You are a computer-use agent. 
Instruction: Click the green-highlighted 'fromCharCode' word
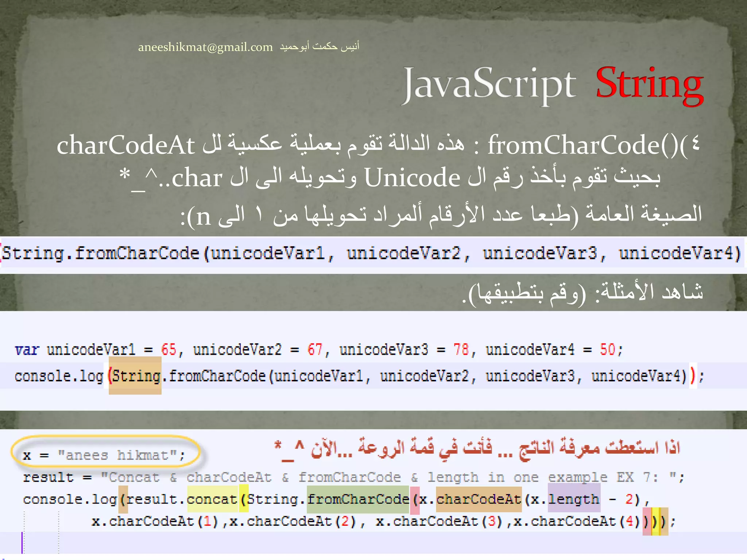click(358, 499)
